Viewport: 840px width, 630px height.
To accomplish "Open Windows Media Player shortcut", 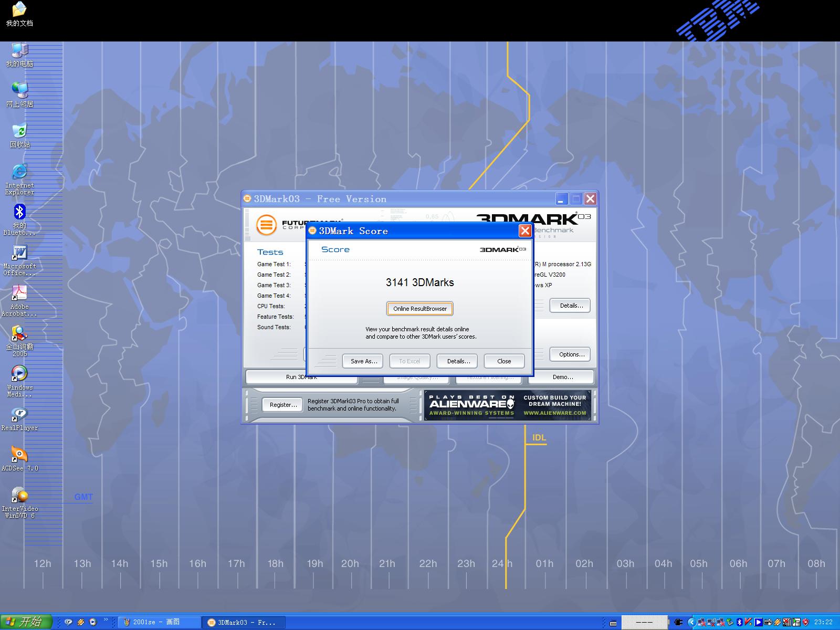I will 19,374.
